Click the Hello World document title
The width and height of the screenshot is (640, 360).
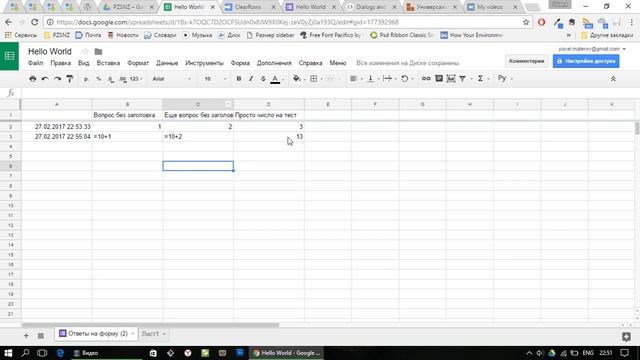pyautogui.click(x=50, y=51)
